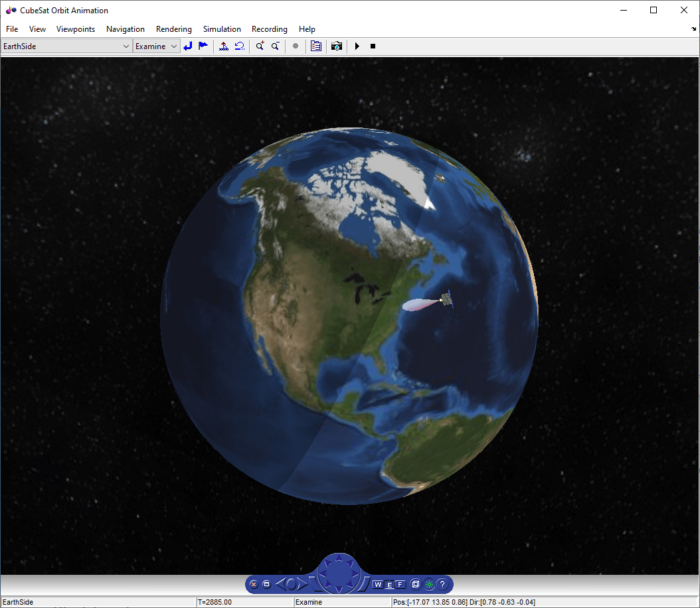Viewport: 700px width, 608px height.
Task: Capture a frame with the camera icon
Action: point(337,46)
